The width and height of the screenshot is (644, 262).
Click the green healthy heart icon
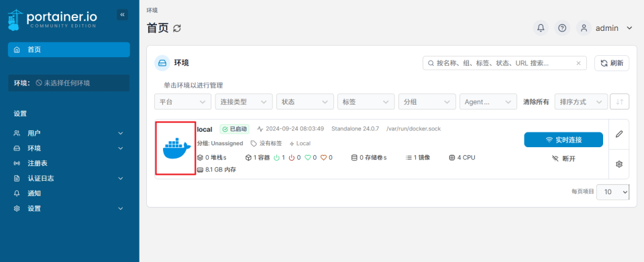point(308,157)
